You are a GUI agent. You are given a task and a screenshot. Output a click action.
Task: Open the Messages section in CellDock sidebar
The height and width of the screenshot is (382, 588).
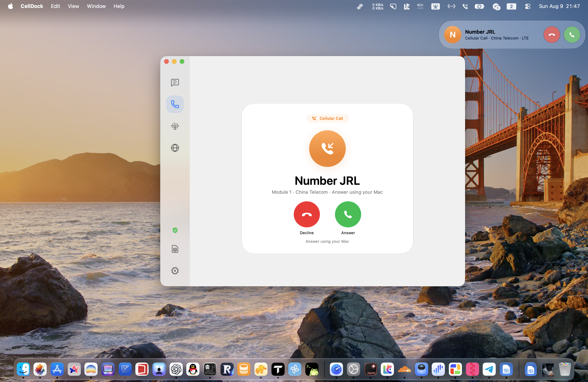(175, 82)
